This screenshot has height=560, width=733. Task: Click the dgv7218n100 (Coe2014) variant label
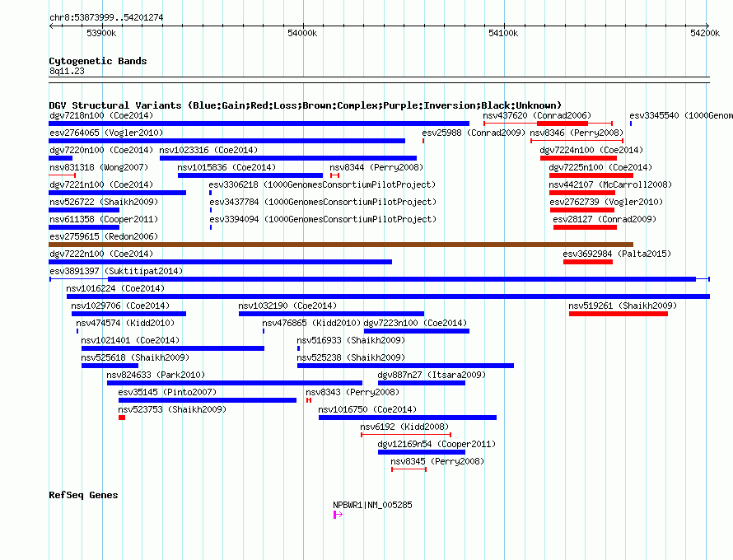point(101,115)
